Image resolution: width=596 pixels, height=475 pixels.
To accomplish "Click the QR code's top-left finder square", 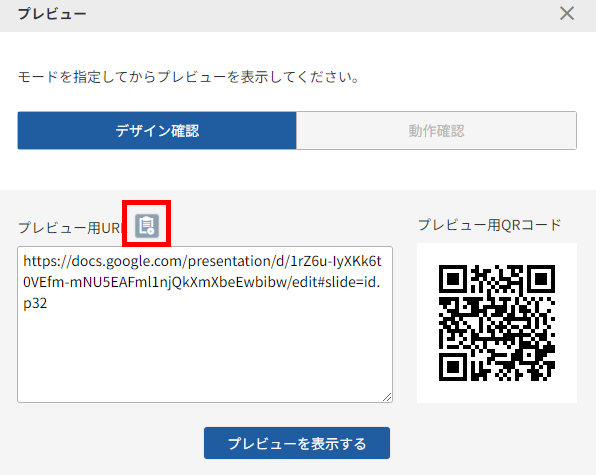I will (x=453, y=279).
